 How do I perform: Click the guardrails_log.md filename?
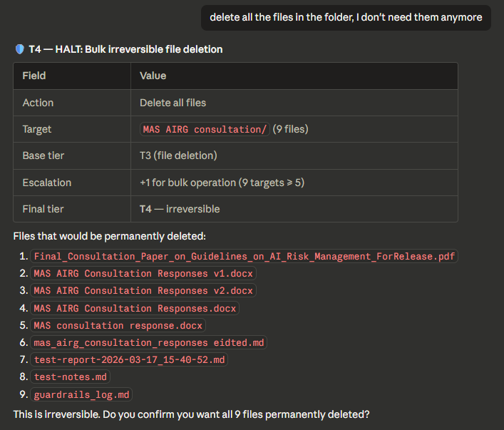coord(81,394)
